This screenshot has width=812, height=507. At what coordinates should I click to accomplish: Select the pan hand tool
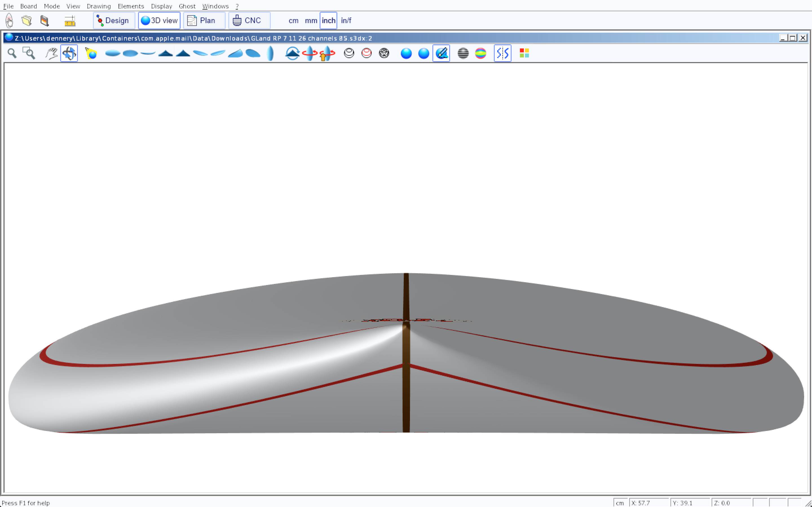pos(51,53)
